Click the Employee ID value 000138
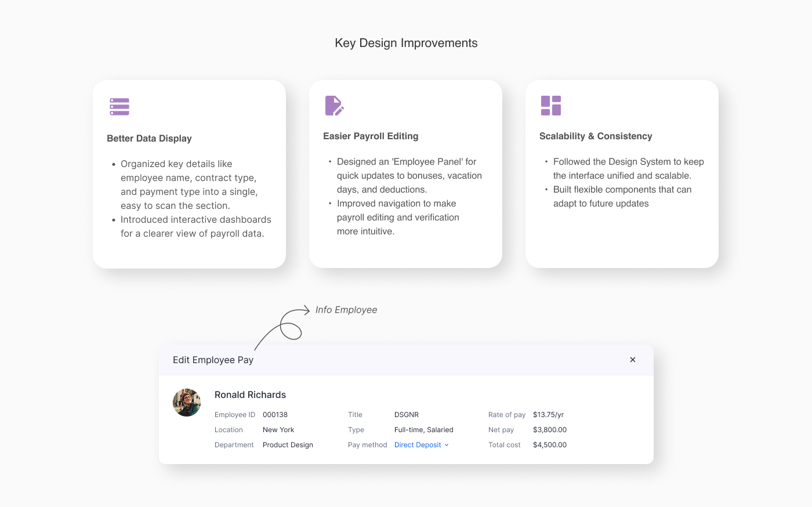 [x=275, y=415]
